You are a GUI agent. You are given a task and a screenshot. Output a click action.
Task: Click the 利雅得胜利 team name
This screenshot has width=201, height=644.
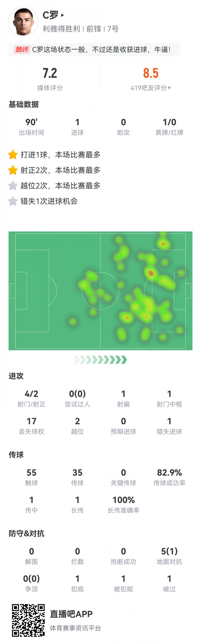coord(61,29)
